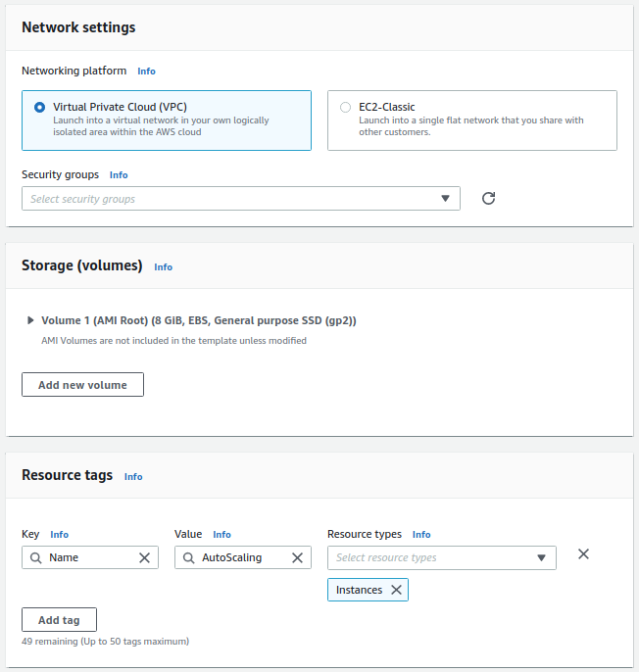Select Virtual Private Cloud (VPC) option
This screenshot has width=639, height=672.
pyautogui.click(x=40, y=108)
